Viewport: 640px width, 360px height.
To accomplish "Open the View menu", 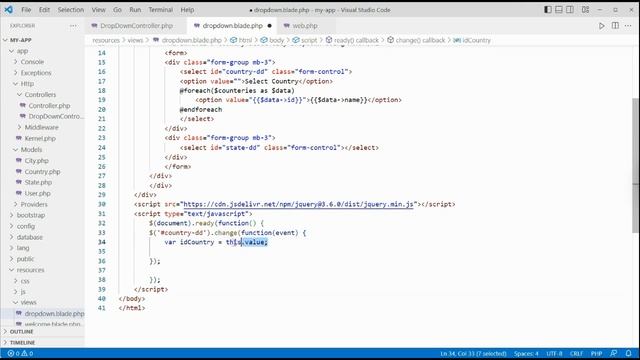I will [x=98, y=9].
